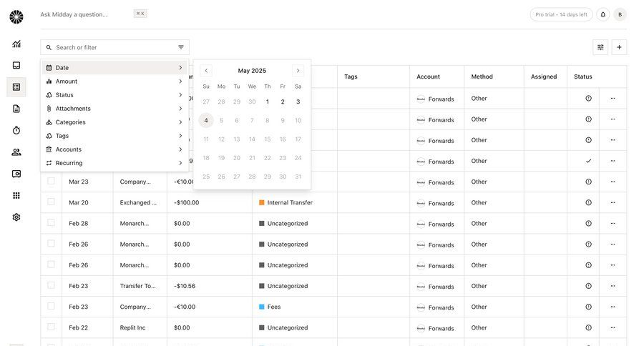Pick May 4 in the calendar
Screen dimensions: 644x346
click(x=206, y=120)
